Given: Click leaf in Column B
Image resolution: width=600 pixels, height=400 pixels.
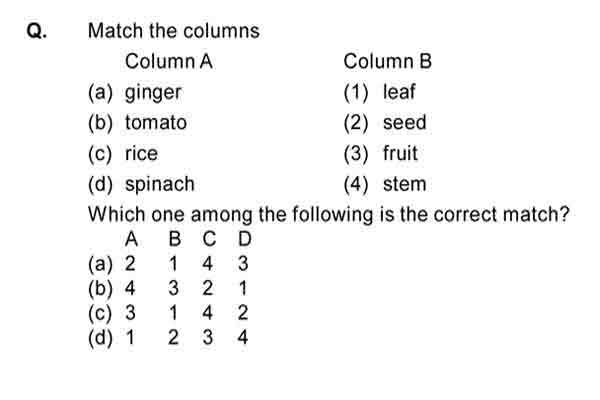Looking at the screenshot, I should pyautogui.click(x=399, y=92).
